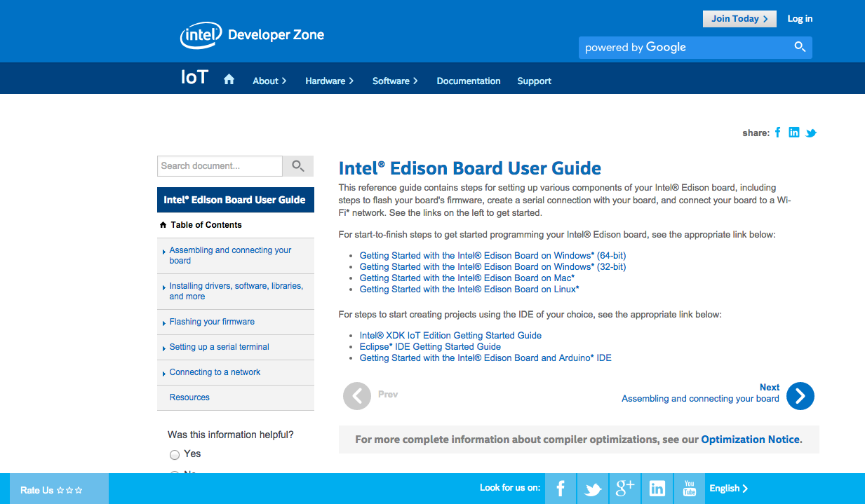The image size is (865, 504).
Task: Open Google Plus from the footer bar
Action: pos(625,489)
